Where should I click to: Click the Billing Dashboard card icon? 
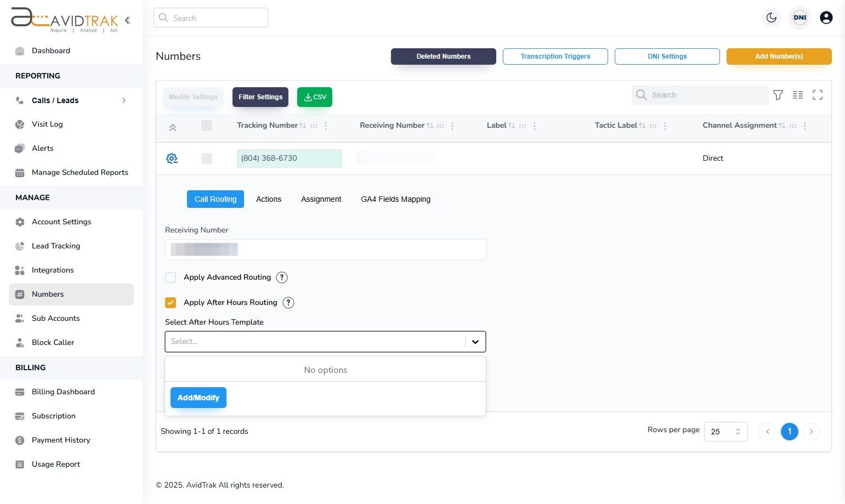click(x=20, y=392)
